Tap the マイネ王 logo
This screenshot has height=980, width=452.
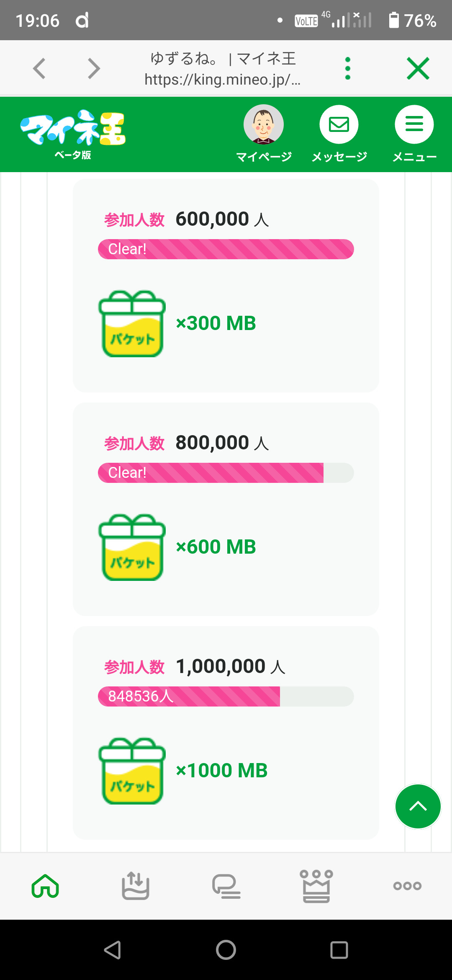(x=73, y=129)
